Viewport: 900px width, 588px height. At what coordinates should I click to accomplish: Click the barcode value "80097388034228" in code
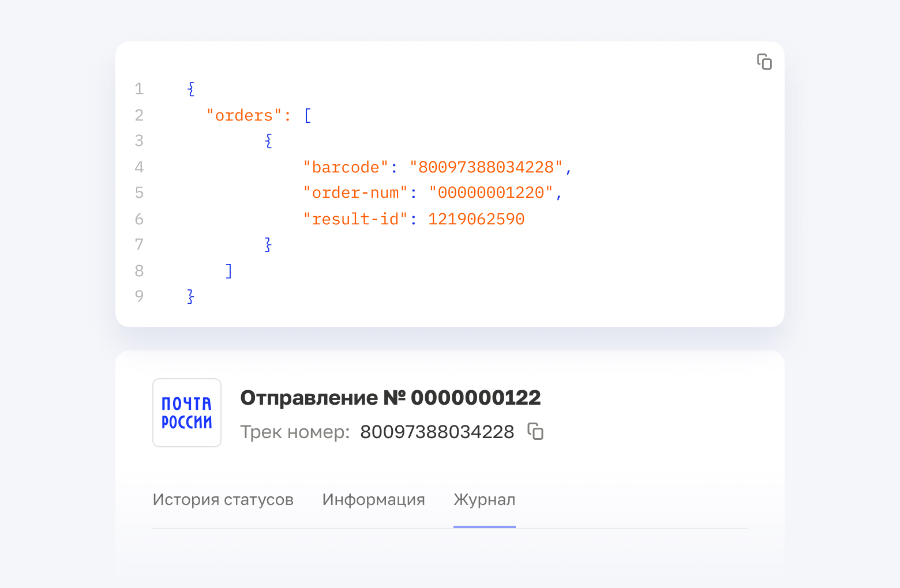pyautogui.click(x=486, y=167)
